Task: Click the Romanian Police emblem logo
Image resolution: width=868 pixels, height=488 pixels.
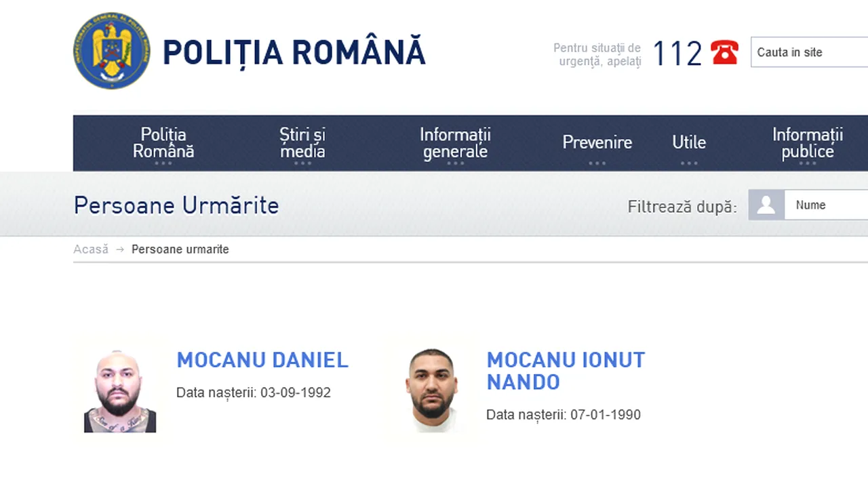Action: point(112,51)
